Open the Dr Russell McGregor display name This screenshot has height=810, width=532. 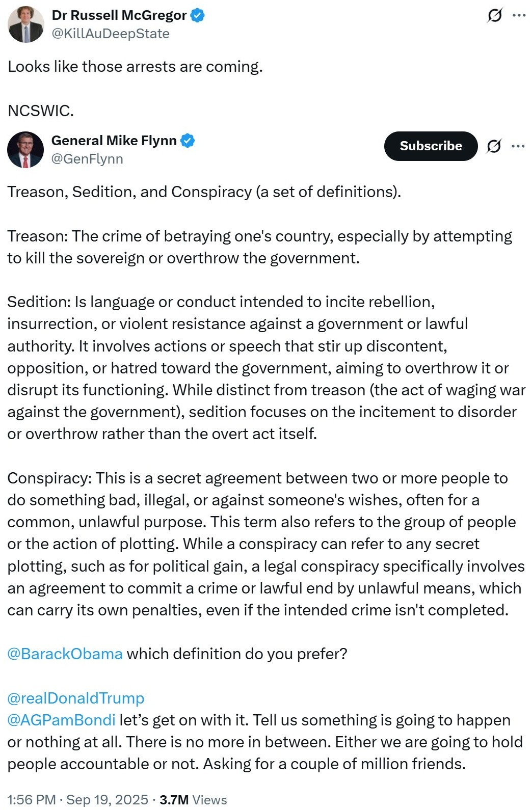pos(119,15)
